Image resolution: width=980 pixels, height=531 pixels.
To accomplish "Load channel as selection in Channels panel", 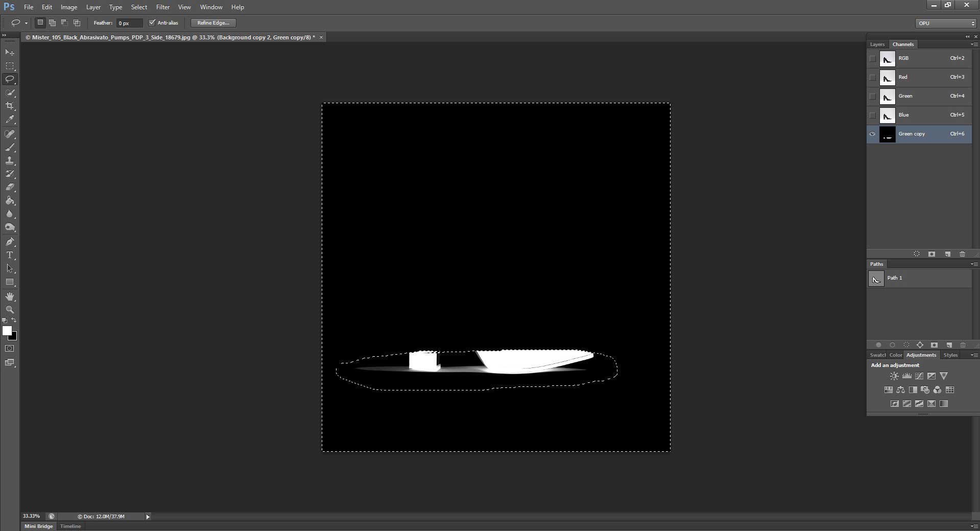I will point(916,254).
